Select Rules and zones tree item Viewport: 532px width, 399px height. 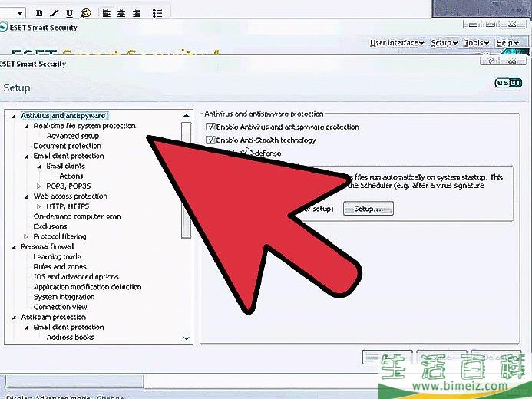click(60, 267)
